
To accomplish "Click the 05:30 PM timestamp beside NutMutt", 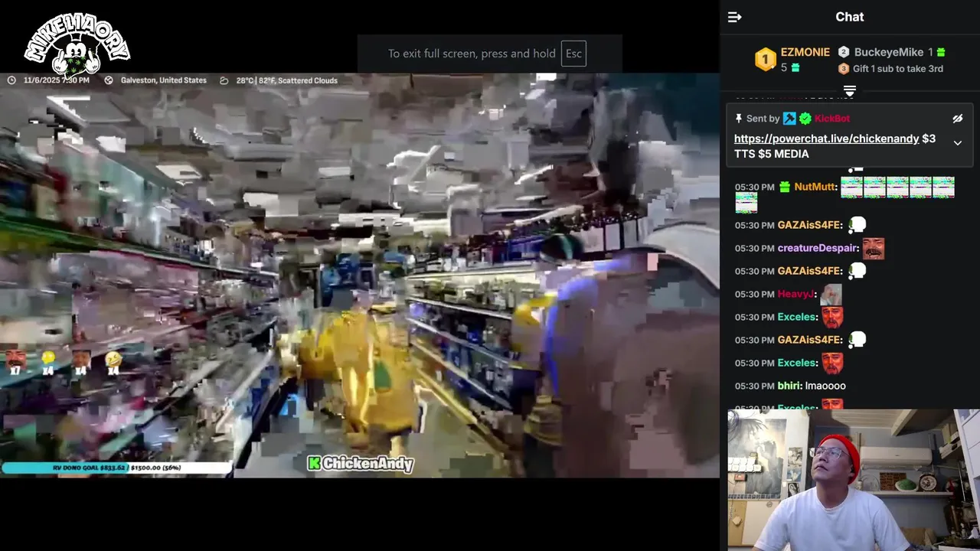I will click(755, 187).
